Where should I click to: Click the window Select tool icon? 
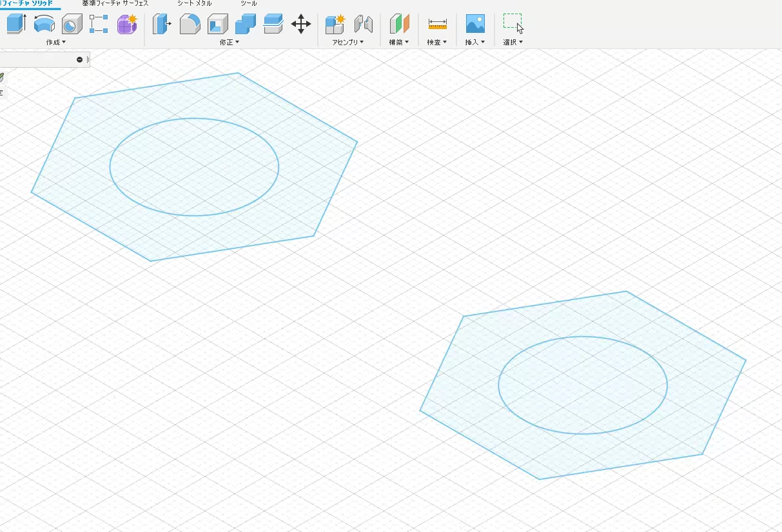click(513, 23)
